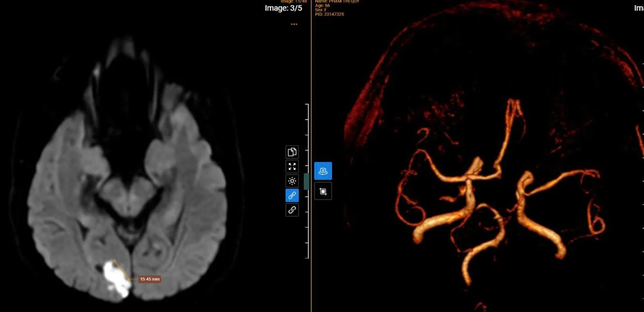
Task: Open the orange three-dots options menu
Action: (x=294, y=24)
